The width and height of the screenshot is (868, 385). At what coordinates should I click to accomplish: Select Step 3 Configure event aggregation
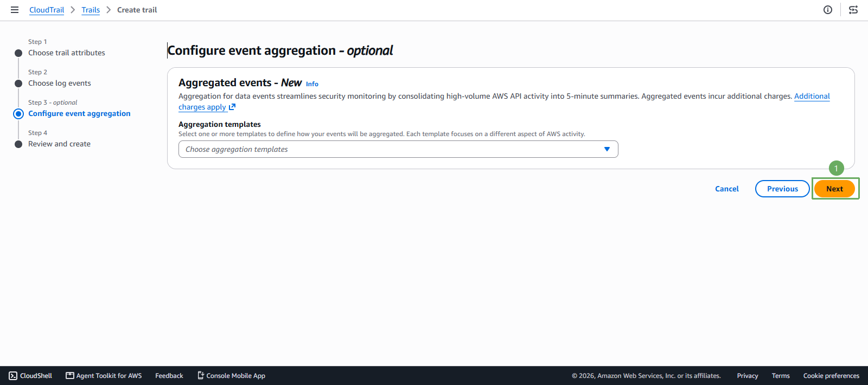click(x=79, y=113)
